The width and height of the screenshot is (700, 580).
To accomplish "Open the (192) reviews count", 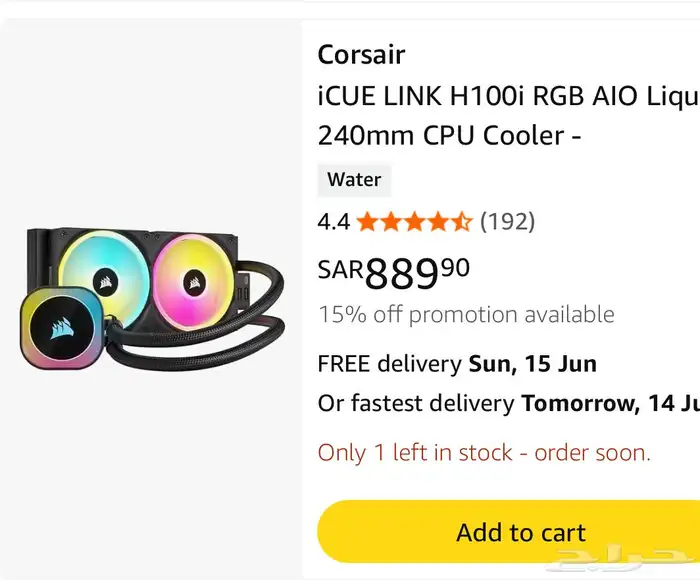I will [507, 221].
